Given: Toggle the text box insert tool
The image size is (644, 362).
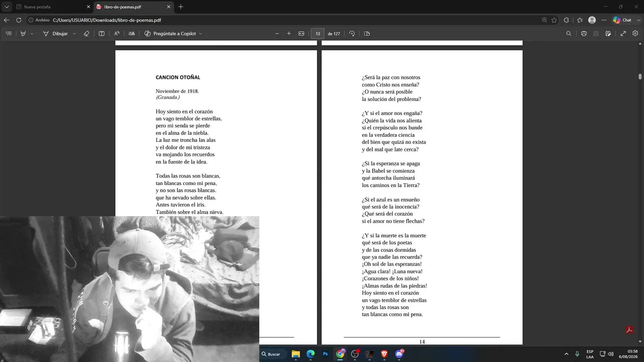Looking at the screenshot, I should (102, 34).
